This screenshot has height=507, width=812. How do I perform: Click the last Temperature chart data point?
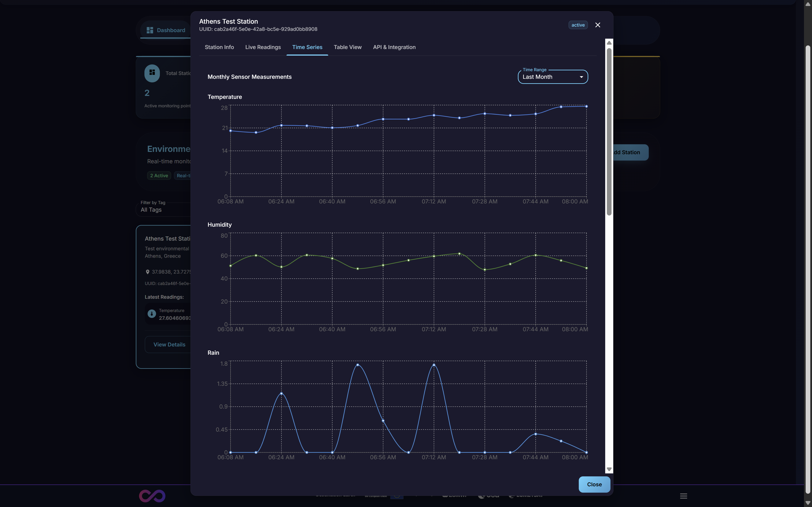coord(586,106)
